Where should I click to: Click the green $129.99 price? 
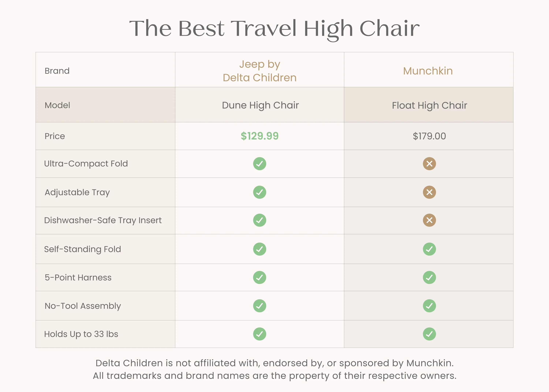click(259, 136)
